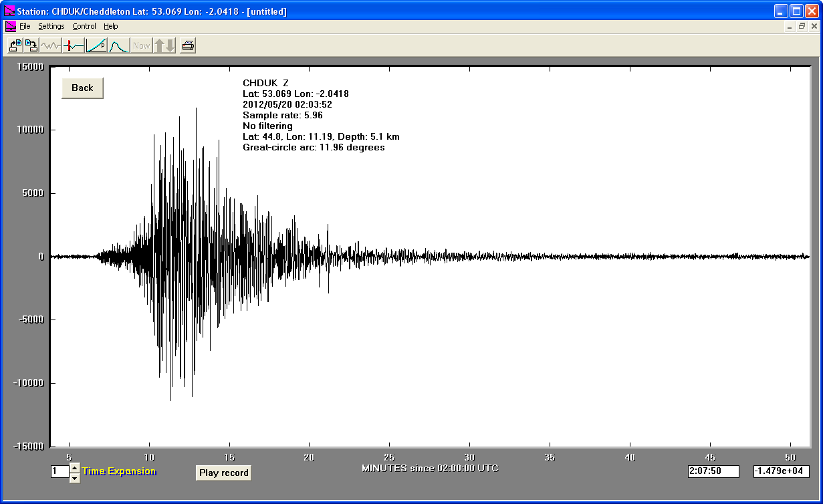Click the 'MINUTES since 02:00:00 UTC' axis label
Image resolution: width=823 pixels, height=504 pixels.
[430, 468]
